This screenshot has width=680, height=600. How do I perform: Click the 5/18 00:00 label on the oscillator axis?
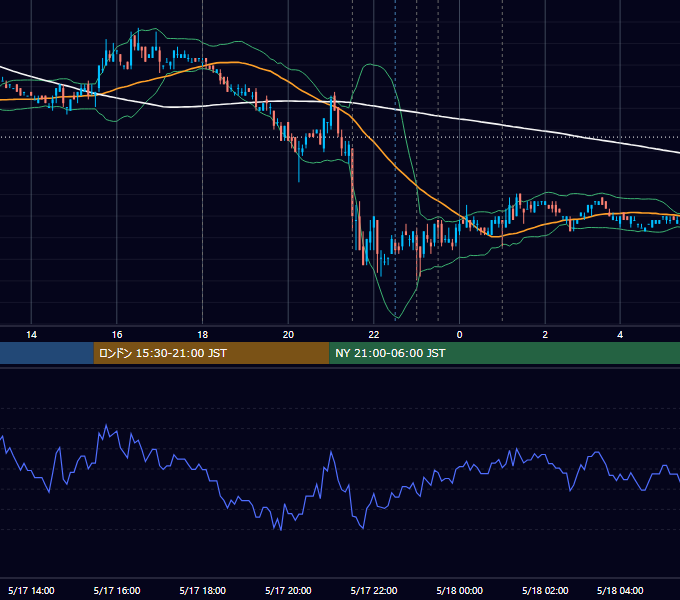[x=460, y=590]
